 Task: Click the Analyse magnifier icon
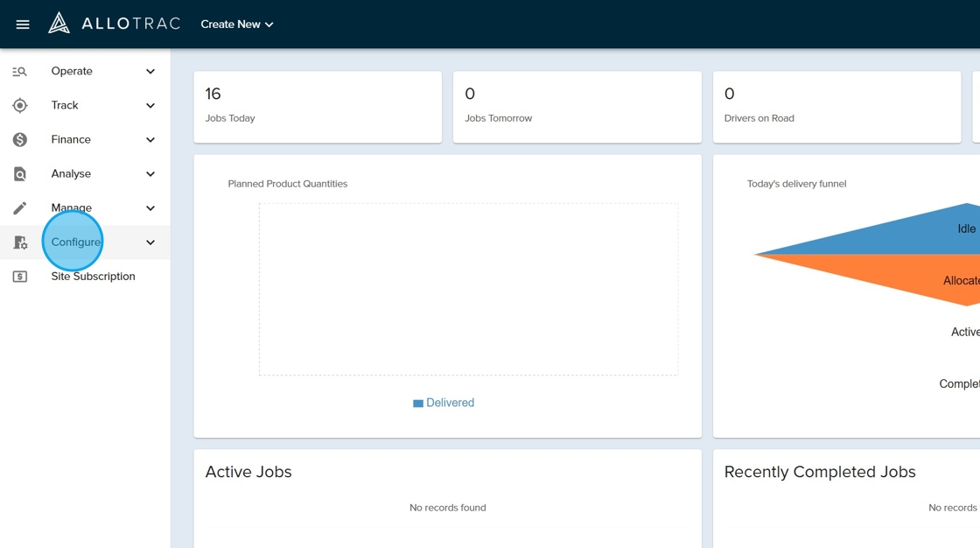(19, 174)
